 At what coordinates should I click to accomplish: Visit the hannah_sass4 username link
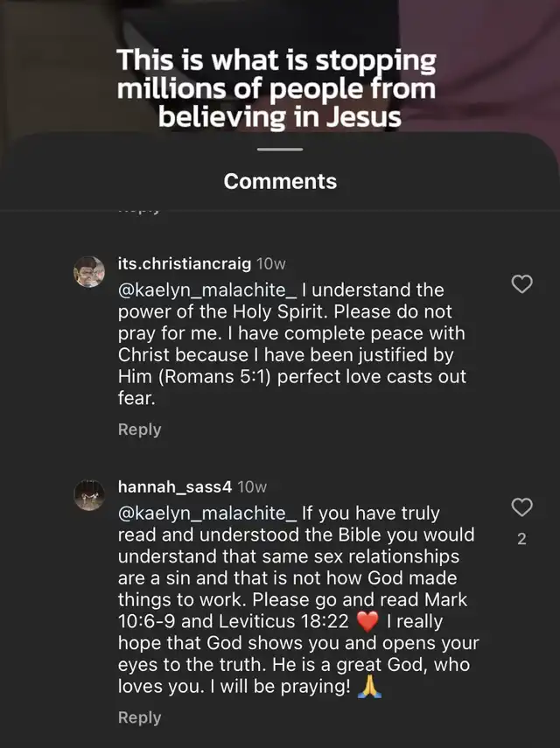click(175, 486)
